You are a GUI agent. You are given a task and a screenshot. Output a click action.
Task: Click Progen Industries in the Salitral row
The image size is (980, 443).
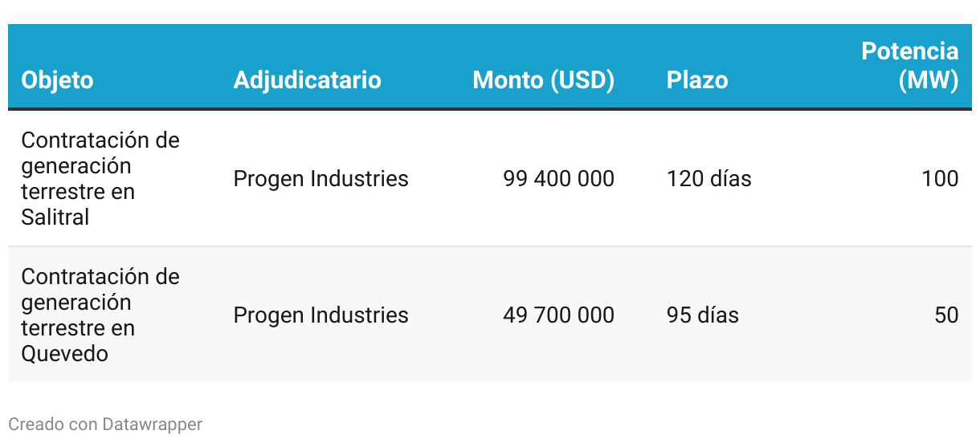pyautogui.click(x=321, y=178)
